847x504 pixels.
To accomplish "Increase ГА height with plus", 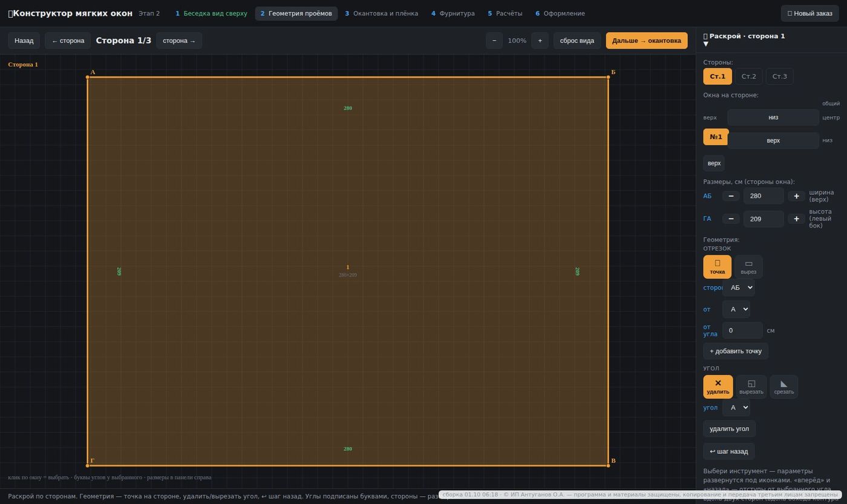I will [x=796, y=219].
